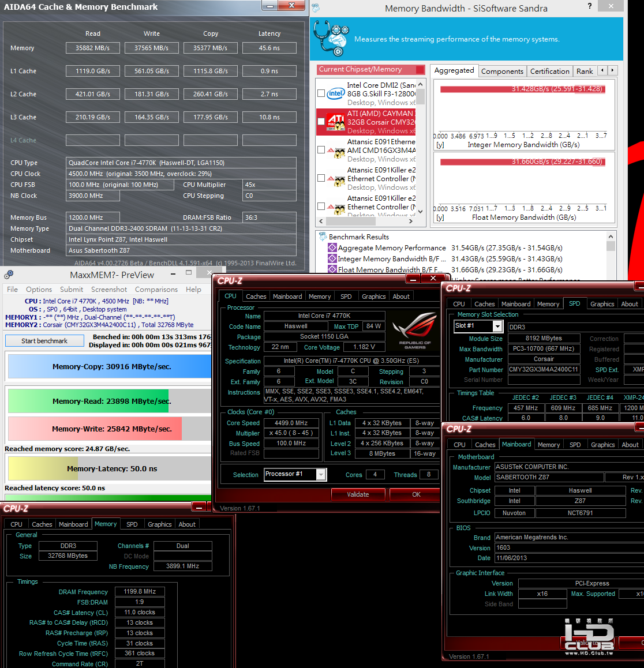The height and width of the screenshot is (668, 644).
Task: Tick the AMI CMD16GX3M4A entry checkbox
Action: pyautogui.click(x=321, y=150)
